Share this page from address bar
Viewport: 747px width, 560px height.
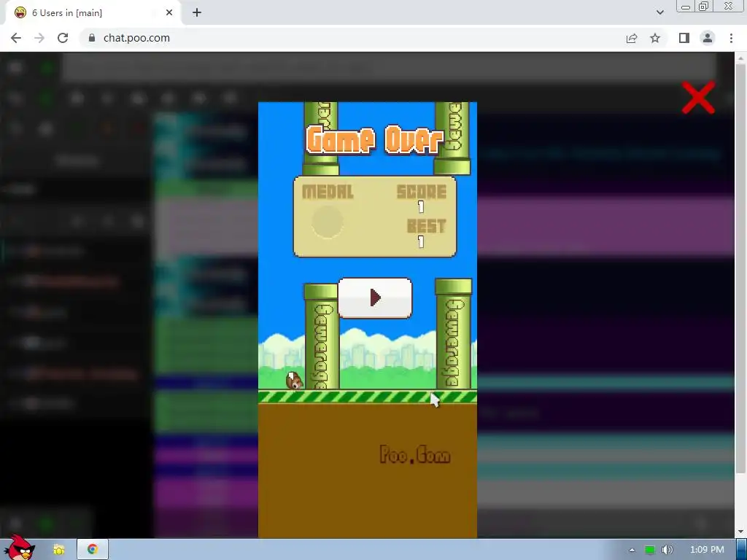pos(632,38)
